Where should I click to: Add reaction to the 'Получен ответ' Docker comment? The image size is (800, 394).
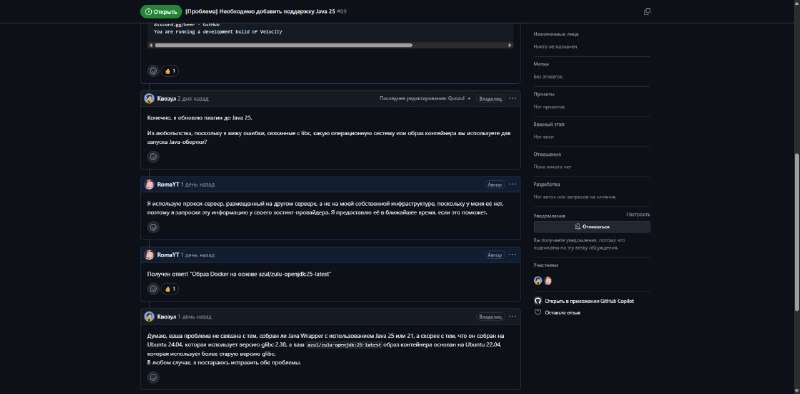click(x=153, y=289)
